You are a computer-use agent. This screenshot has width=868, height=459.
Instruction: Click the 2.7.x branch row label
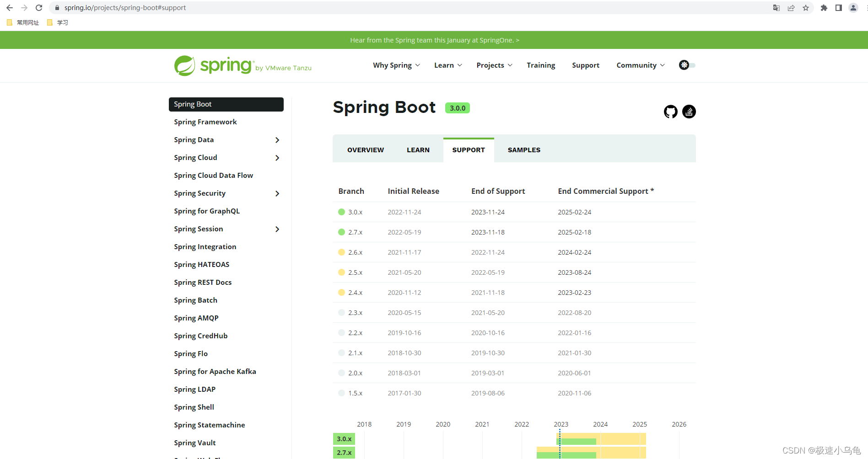[x=355, y=232]
